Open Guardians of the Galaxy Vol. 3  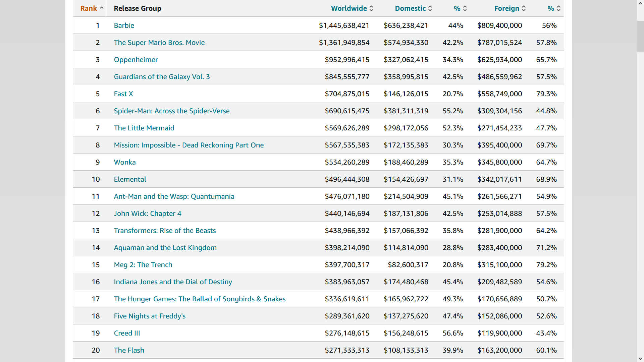(x=162, y=77)
